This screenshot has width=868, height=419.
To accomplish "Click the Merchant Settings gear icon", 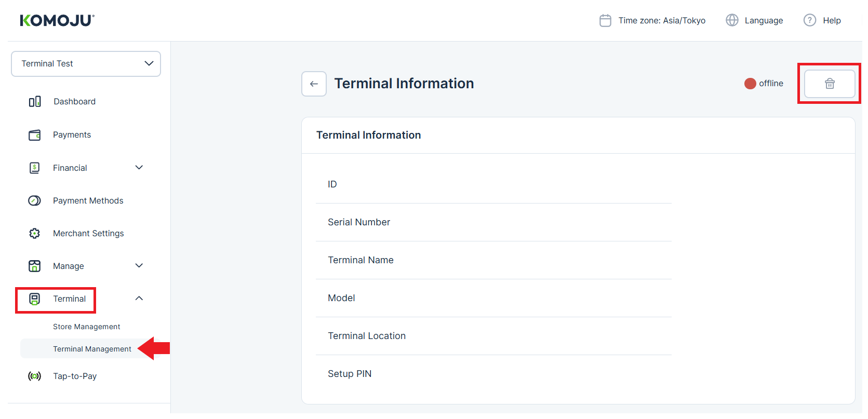I will 35,234.
